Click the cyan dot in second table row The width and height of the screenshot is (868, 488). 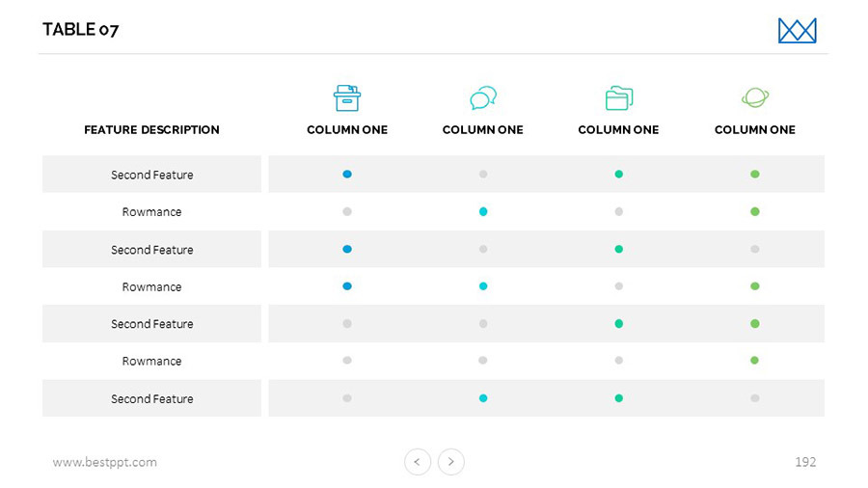pyautogui.click(x=483, y=211)
